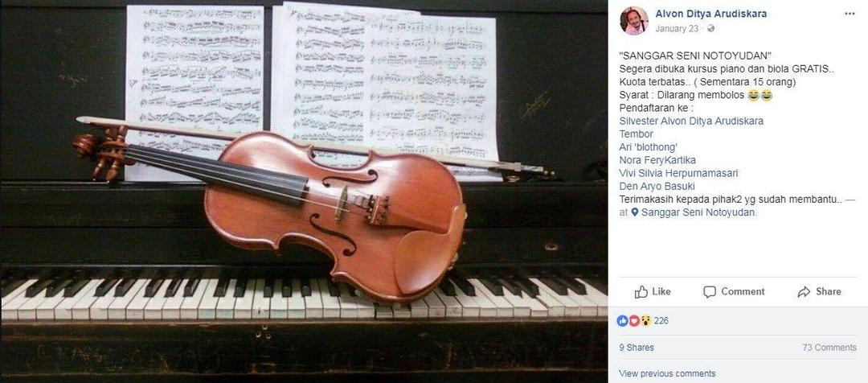This screenshot has height=383, width=868.
Task: Open tagged profile Den Aryo Basuki
Action: coord(657,186)
